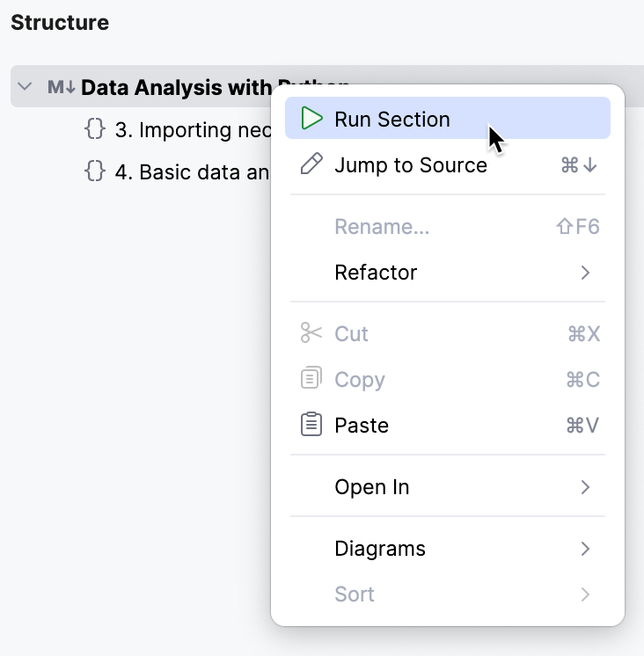Expand the Open In submenu arrow
Screen dimensions: 644x656
pos(586,487)
